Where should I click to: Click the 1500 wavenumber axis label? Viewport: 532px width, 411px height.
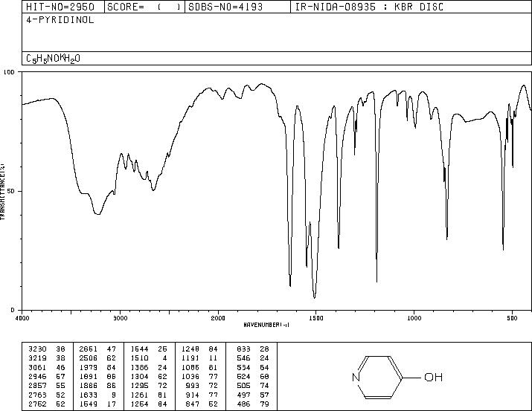pyautogui.click(x=316, y=318)
